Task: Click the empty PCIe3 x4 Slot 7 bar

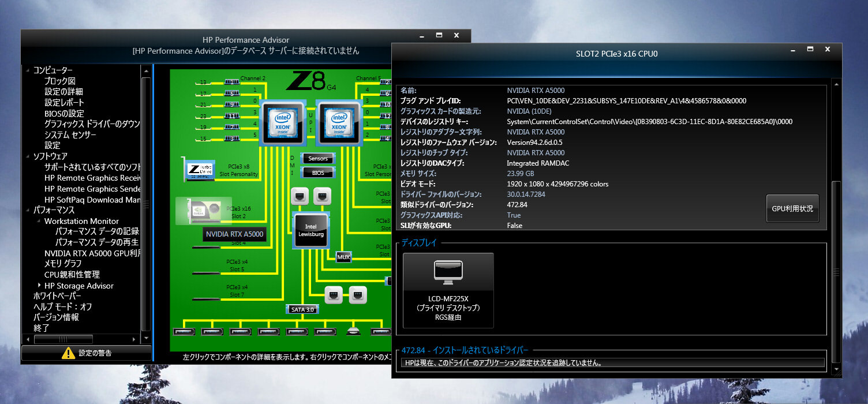Action: tap(207, 300)
